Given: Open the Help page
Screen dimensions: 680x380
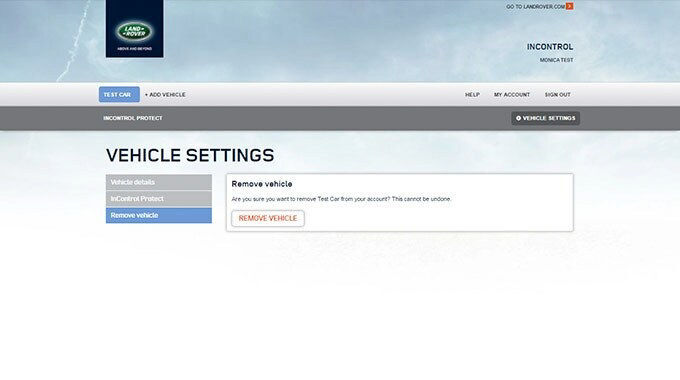Looking at the screenshot, I should [472, 95].
